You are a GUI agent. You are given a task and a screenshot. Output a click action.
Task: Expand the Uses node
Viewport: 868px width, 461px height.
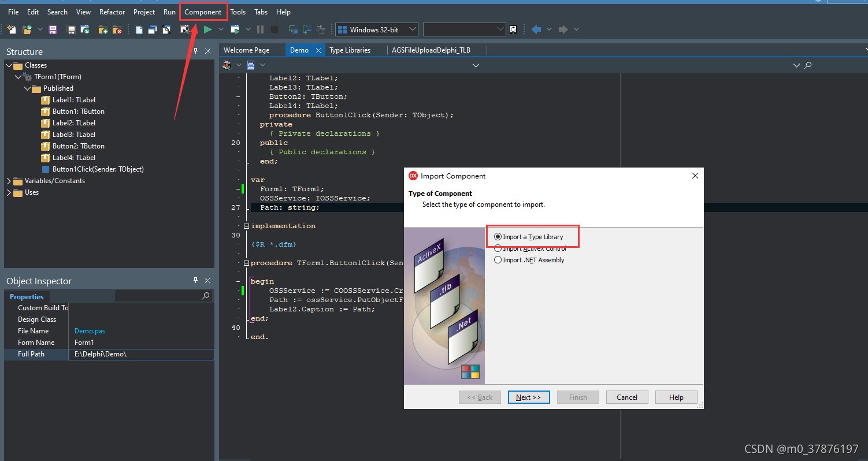pyautogui.click(x=9, y=192)
